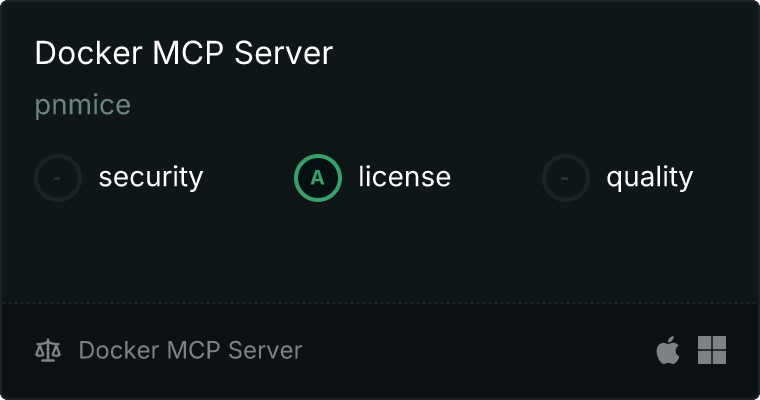Click the quality grade badge circle
The image size is (760, 400).
(566, 178)
